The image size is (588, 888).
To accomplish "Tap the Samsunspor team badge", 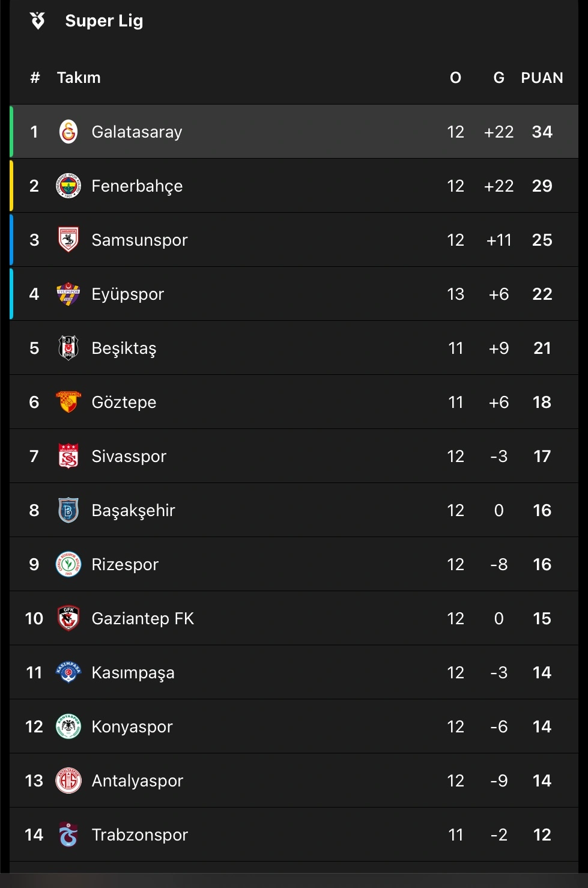I will tap(68, 240).
